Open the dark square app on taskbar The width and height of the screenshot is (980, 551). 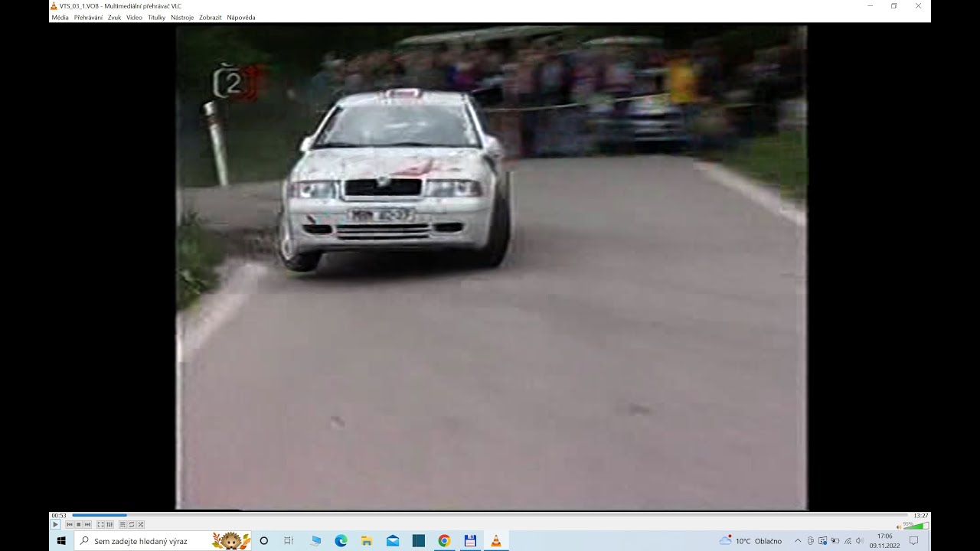coord(418,540)
